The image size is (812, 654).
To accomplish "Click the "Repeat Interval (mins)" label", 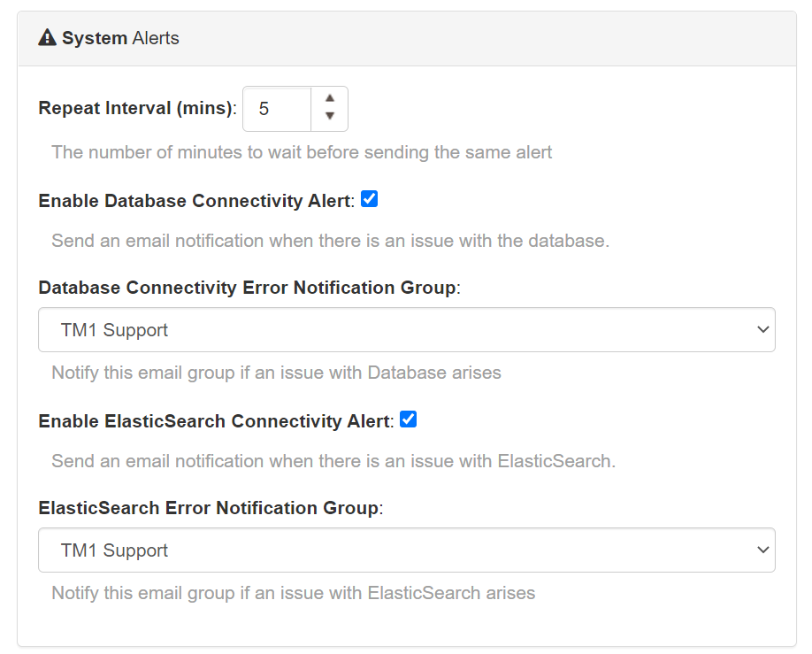I will click(137, 109).
